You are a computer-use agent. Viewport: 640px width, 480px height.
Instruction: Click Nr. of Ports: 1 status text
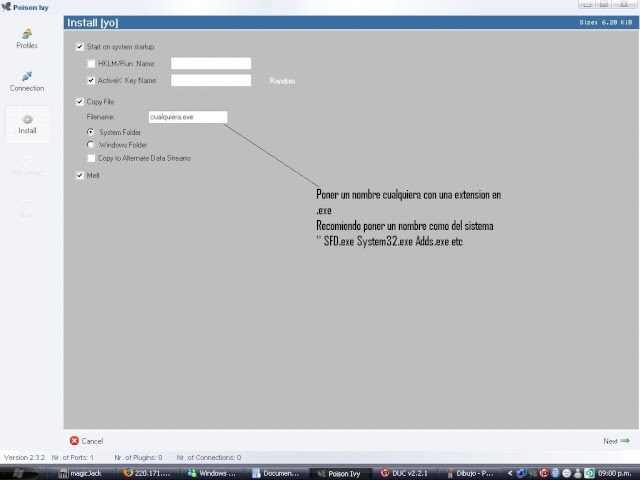pyautogui.click(x=73, y=458)
